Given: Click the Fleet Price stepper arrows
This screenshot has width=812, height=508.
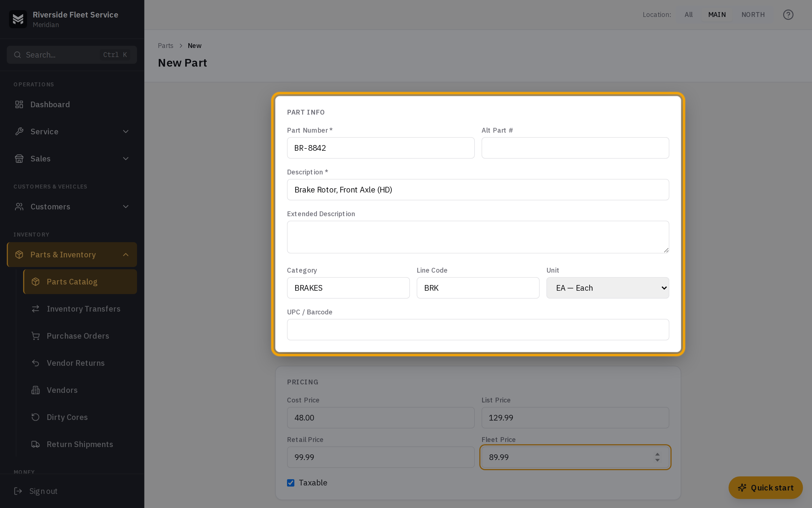Looking at the screenshot, I should pos(657,457).
